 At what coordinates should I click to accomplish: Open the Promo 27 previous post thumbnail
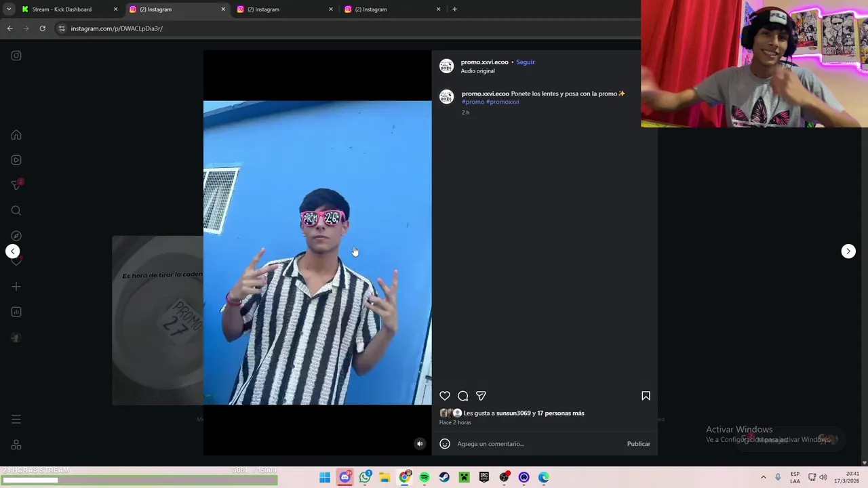click(x=157, y=321)
